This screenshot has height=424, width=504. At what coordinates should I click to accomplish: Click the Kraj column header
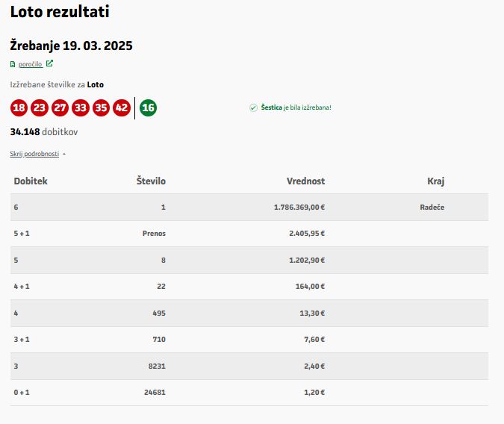(x=436, y=181)
